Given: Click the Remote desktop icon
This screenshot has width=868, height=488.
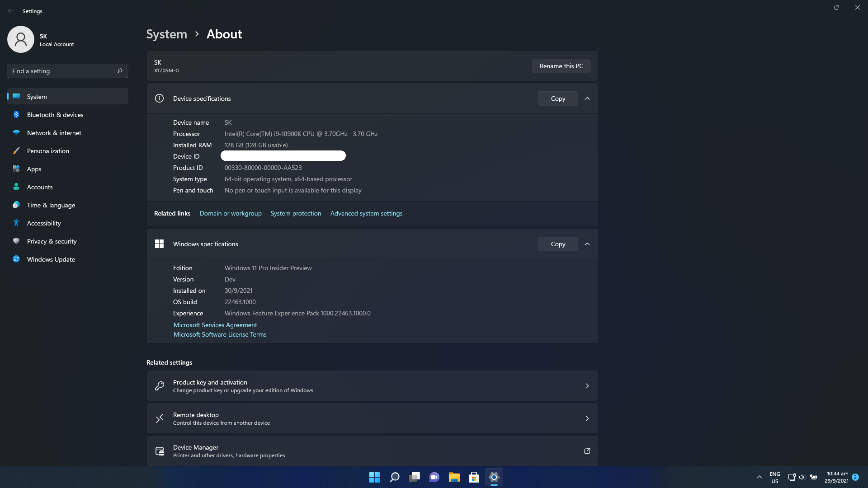Looking at the screenshot, I should [160, 418].
